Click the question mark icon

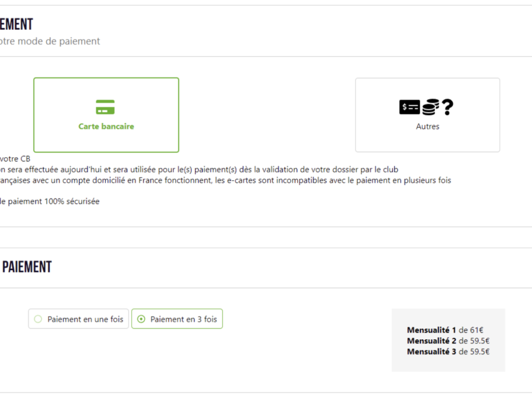pos(447,107)
